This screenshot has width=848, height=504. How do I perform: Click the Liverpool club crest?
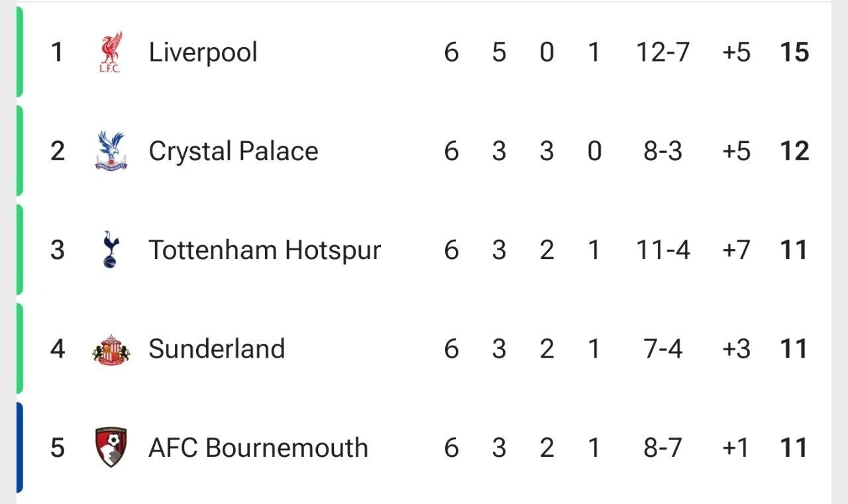111,52
